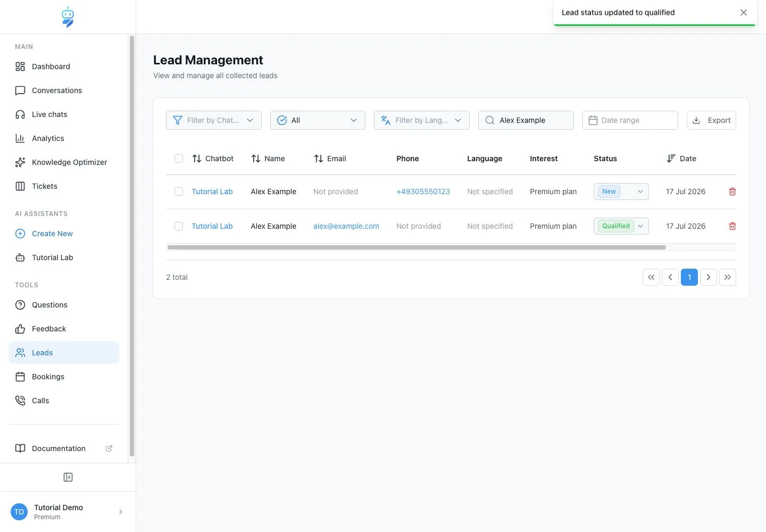Viewport: 766px width, 532px height.
Task: Click 'Premium plan' in the Qualified row
Action: pos(553,226)
